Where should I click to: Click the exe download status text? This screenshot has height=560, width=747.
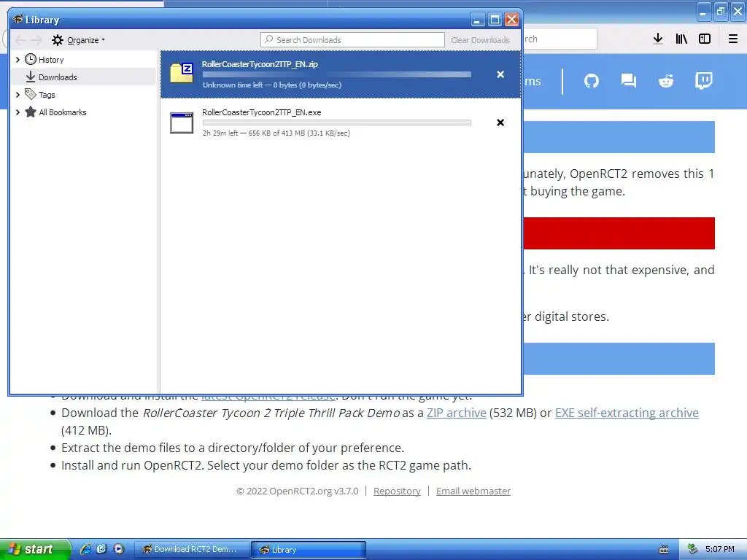click(x=276, y=133)
